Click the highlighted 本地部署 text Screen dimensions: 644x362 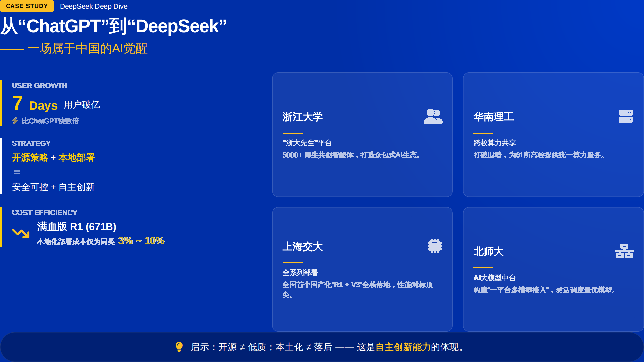pyautogui.click(x=76, y=158)
